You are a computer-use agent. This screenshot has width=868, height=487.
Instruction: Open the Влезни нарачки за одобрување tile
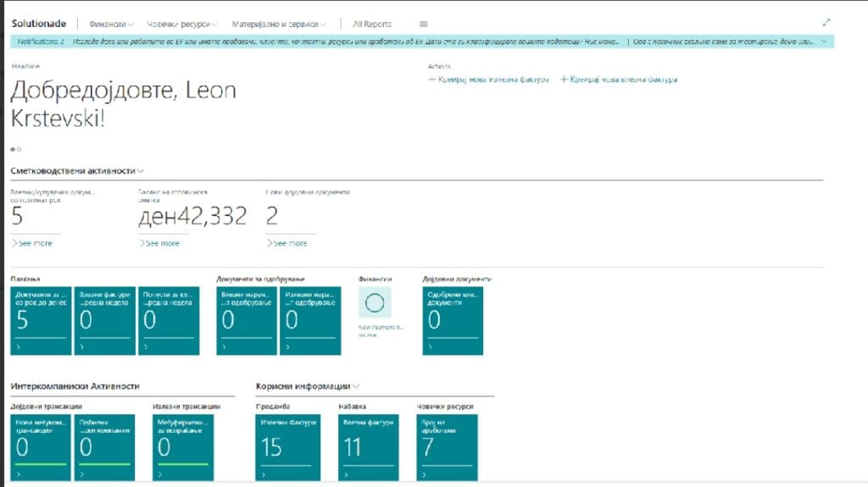tap(247, 321)
